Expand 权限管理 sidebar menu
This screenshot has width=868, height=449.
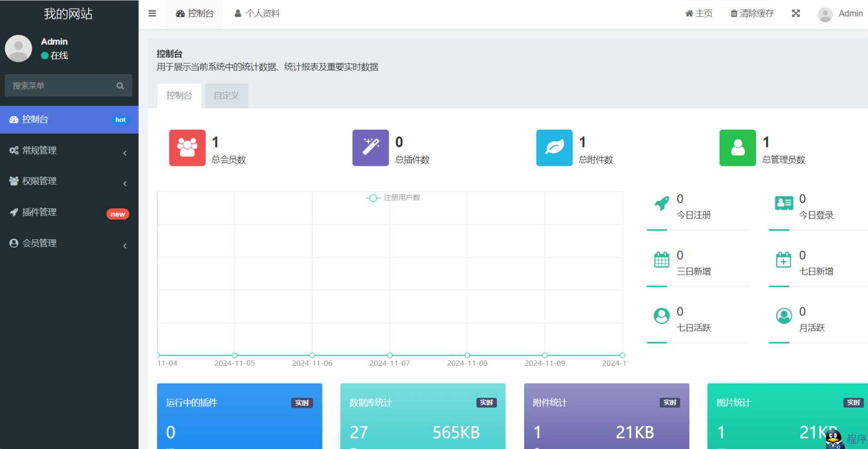69,181
